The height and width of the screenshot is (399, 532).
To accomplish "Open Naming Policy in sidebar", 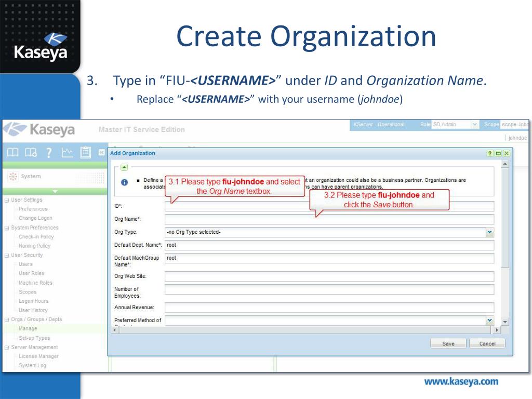I will pos(34,246).
